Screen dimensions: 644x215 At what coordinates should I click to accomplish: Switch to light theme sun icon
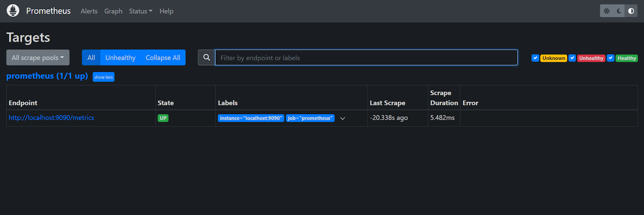click(607, 11)
